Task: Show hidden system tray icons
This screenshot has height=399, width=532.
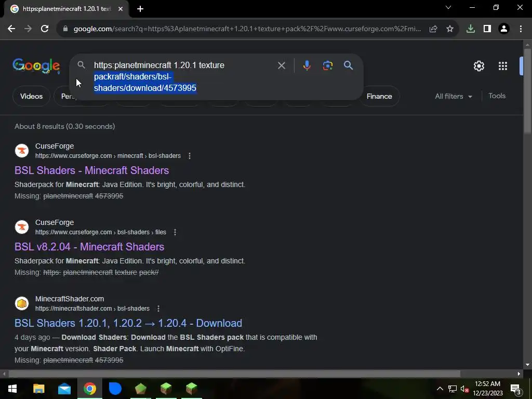Action: point(440,389)
